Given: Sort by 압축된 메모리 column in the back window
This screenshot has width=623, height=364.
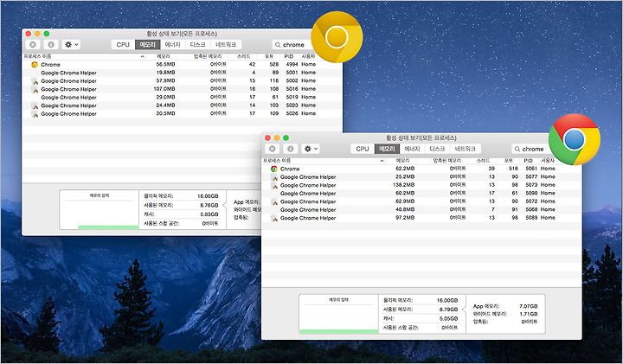Looking at the screenshot, I should (x=208, y=56).
